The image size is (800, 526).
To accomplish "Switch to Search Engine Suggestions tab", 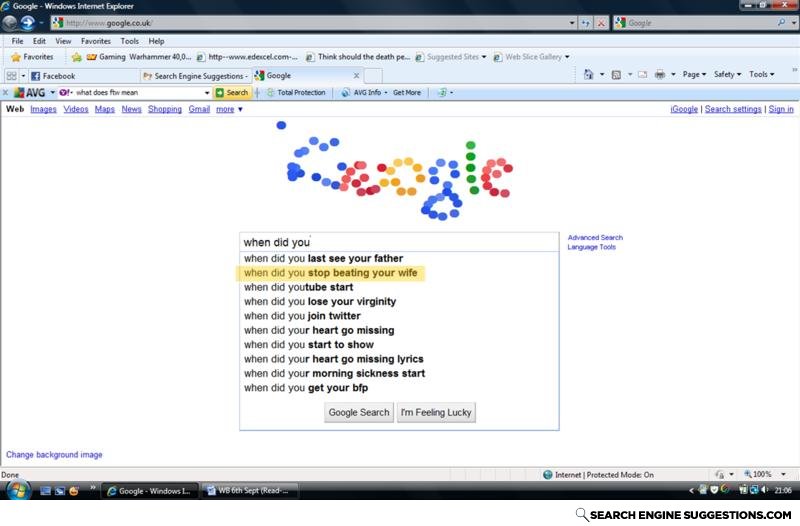I will [x=196, y=76].
